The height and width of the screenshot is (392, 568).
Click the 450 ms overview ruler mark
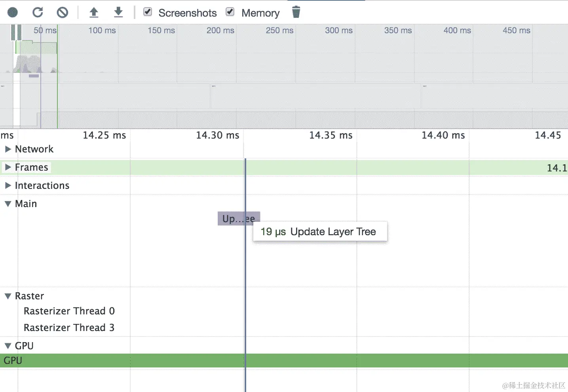click(517, 30)
